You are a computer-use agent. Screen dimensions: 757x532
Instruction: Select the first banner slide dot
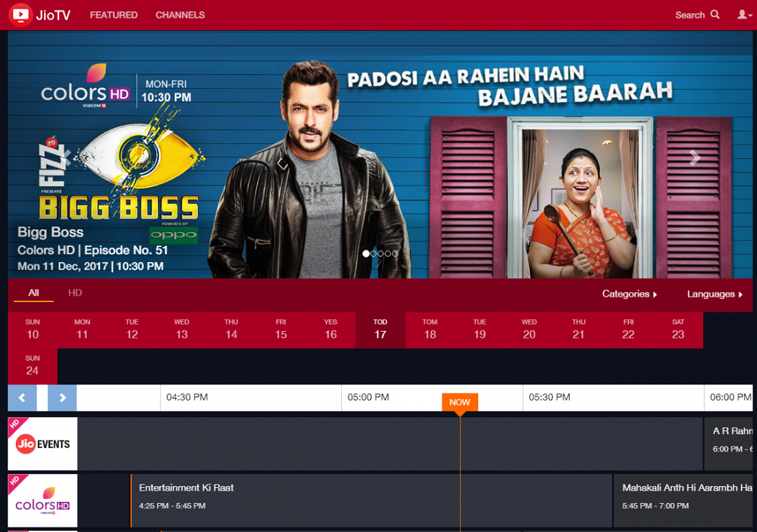366,253
